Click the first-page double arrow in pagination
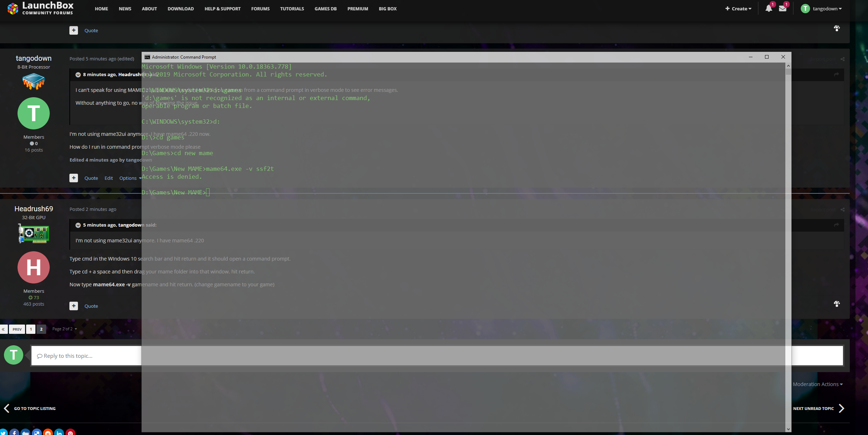 (x=3, y=329)
